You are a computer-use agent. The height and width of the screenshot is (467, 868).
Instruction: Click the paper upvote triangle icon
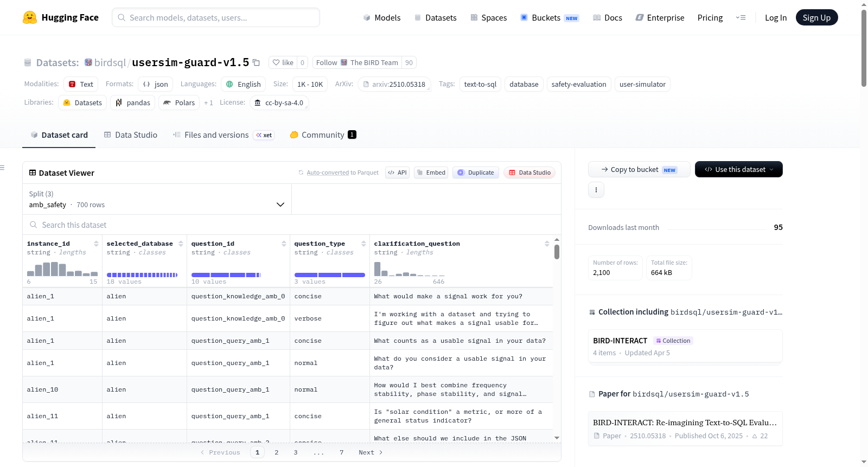(x=755, y=436)
